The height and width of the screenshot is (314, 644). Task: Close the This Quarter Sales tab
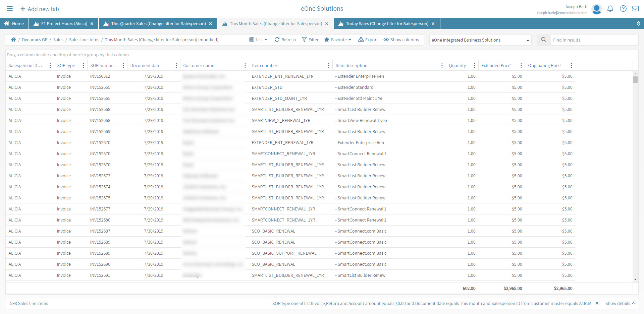211,24
